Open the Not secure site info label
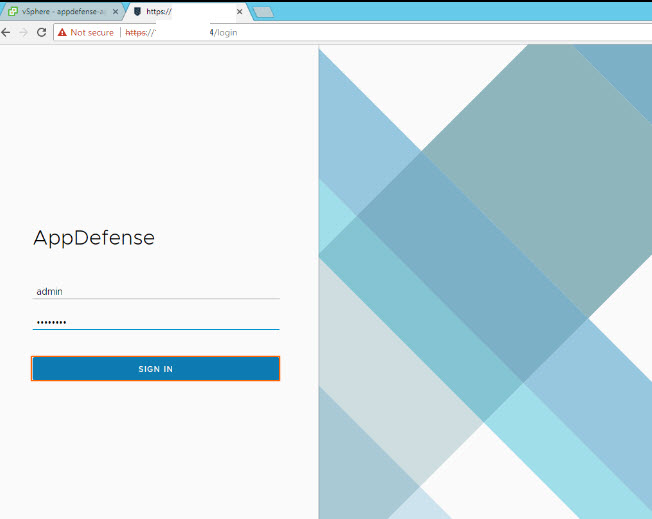 (x=91, y=32)
